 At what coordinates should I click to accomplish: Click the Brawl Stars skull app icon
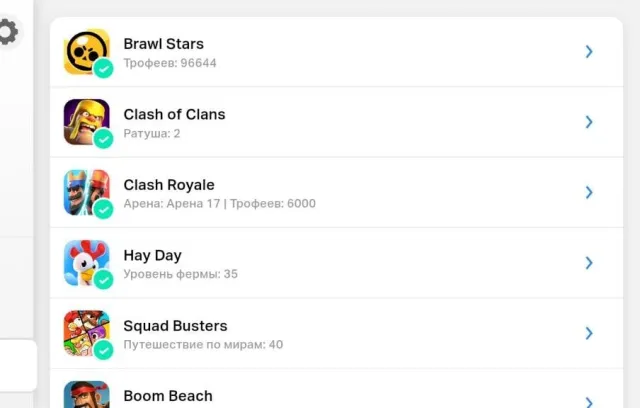[87, 51]
